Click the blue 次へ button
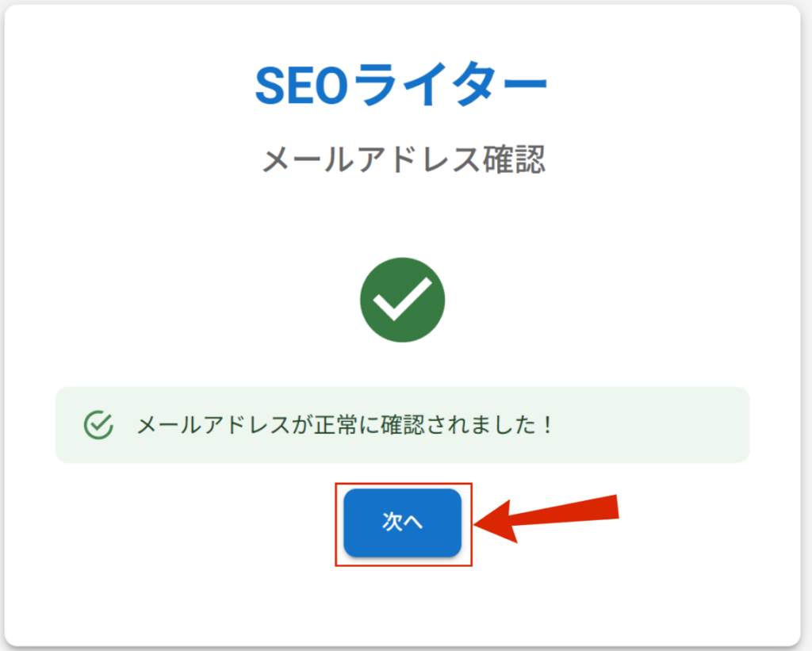This screenshot has width=812, height=651. click(402, 523)
